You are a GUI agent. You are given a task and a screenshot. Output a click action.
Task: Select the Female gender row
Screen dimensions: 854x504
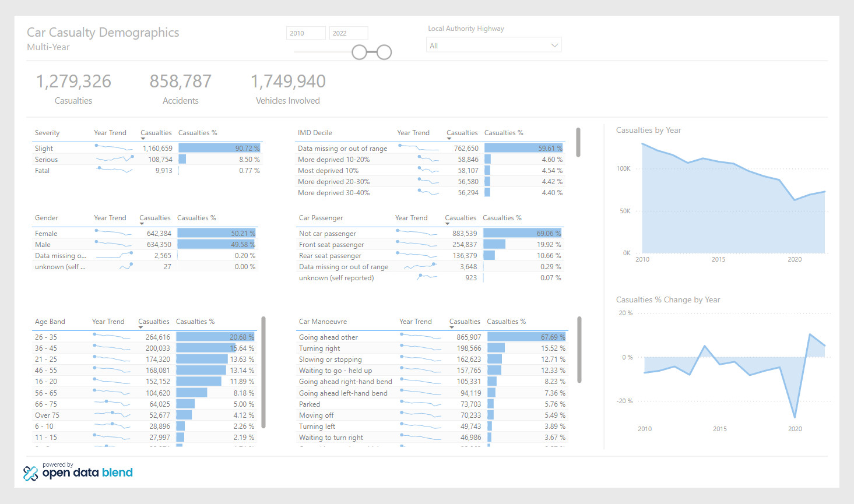point(145,234)
